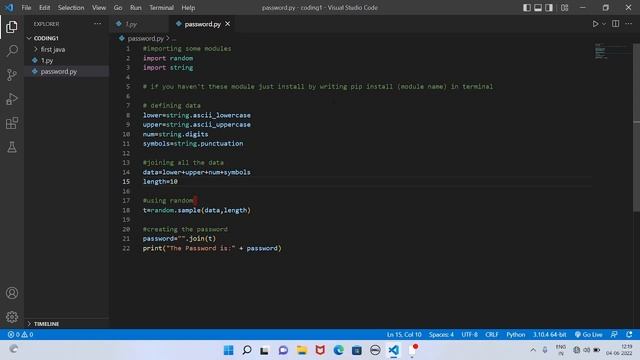The image size is (640, 360).
Task: Open the File menu
Action: pyautogui.click(x=26, y=8)
